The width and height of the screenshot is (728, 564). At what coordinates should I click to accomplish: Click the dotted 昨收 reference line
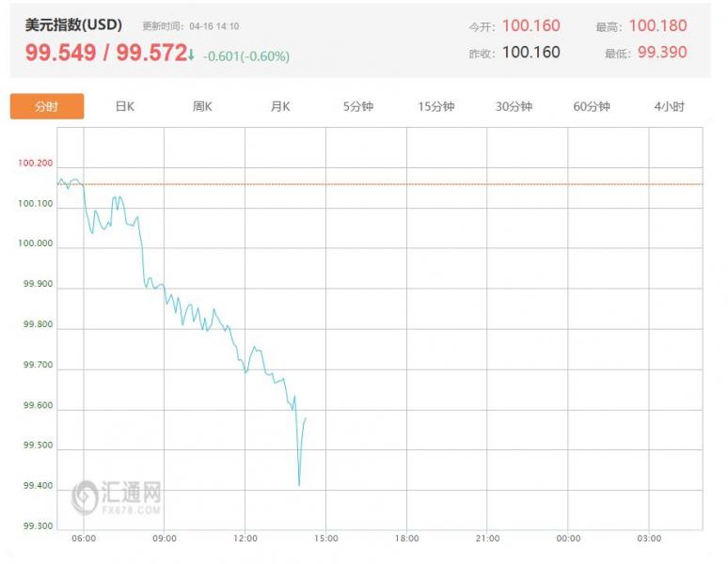[380, 184]
